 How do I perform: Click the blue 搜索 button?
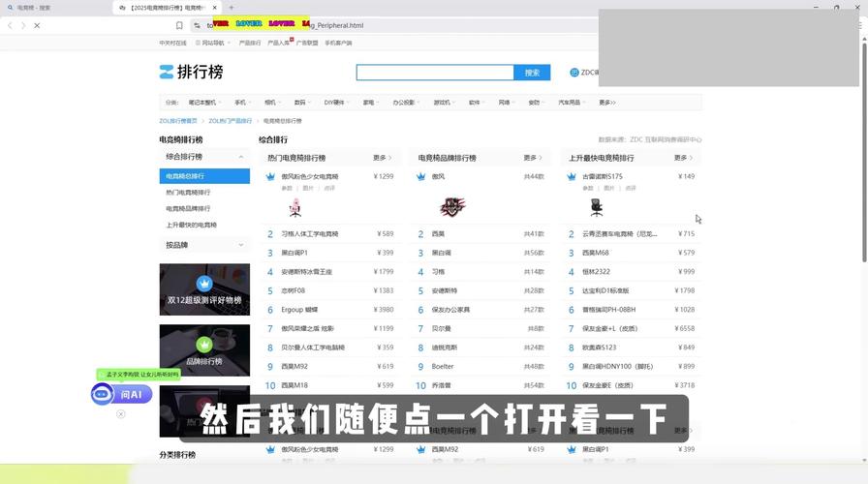[532, 73]
